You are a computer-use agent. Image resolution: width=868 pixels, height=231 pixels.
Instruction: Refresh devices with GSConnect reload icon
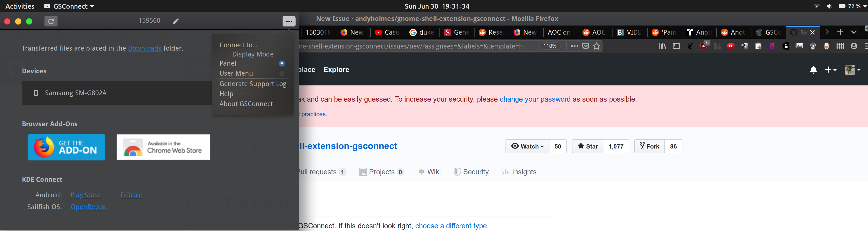click(x=51, y=21)
